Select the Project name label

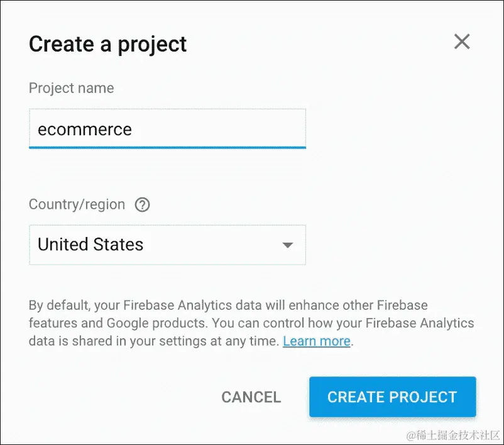(71, 88)
